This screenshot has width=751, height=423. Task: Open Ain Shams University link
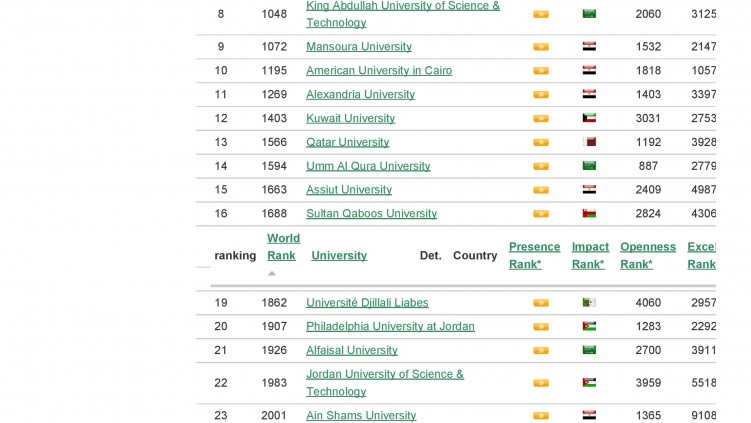tap(361, 415)
